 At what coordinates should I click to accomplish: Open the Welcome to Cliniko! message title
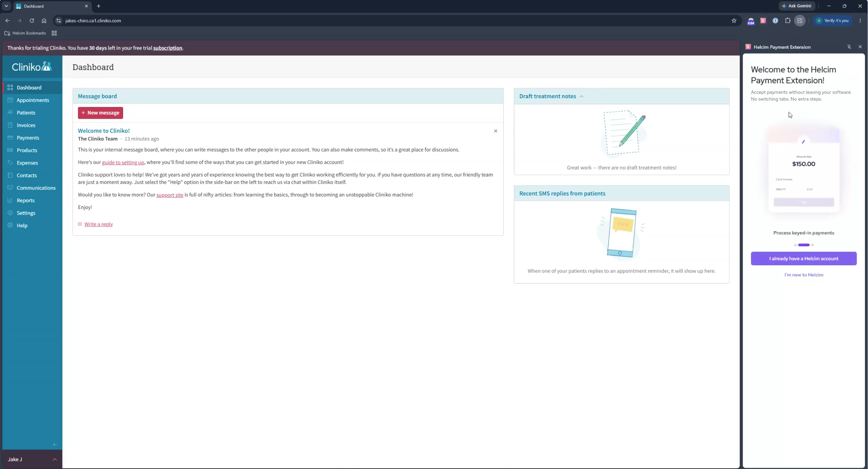click(104, 131)
